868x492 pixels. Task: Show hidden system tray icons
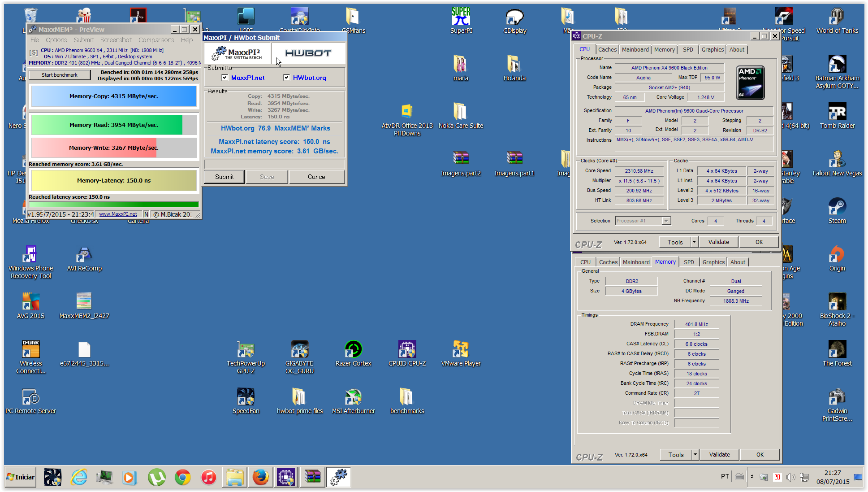(752, 477)
